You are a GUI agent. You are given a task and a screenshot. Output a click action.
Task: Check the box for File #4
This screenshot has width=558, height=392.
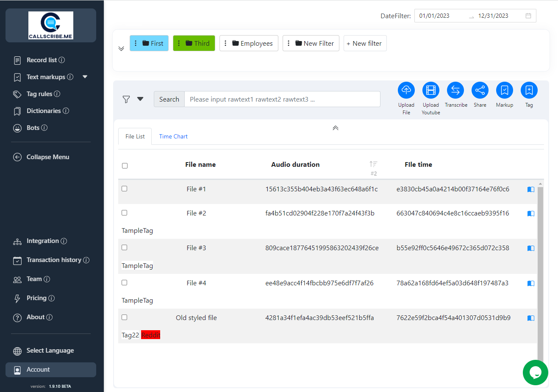click(124, 282)
